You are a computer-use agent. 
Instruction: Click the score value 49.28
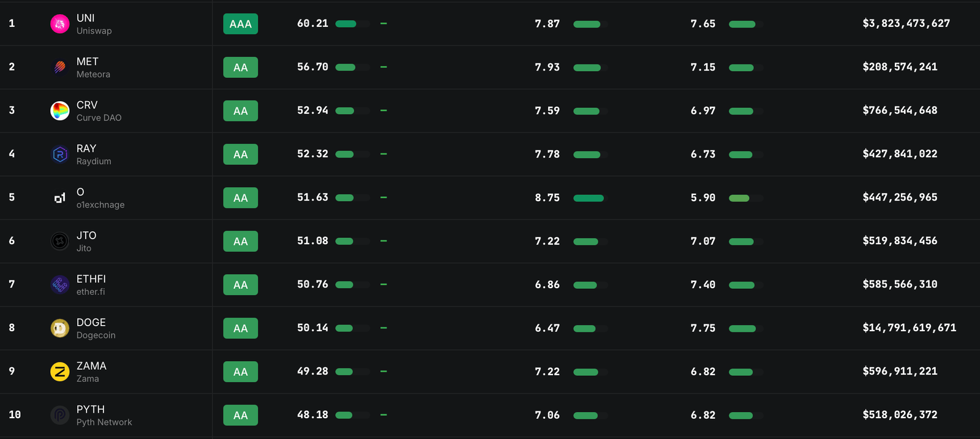312,372
